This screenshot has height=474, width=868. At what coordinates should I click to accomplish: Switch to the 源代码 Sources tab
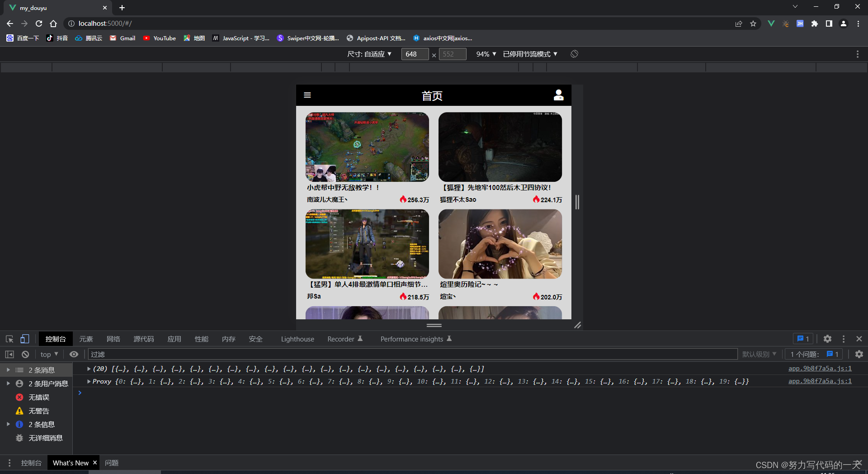coord(144,339)
